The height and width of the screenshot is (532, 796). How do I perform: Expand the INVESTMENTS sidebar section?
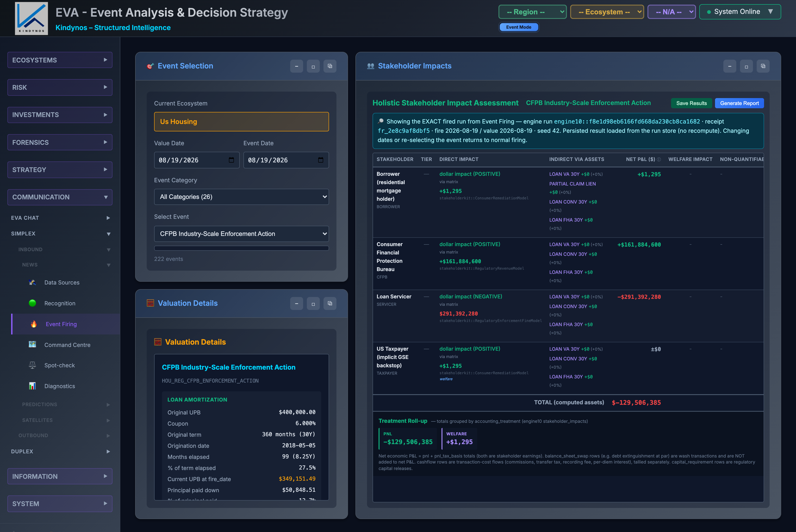[60, 115]
